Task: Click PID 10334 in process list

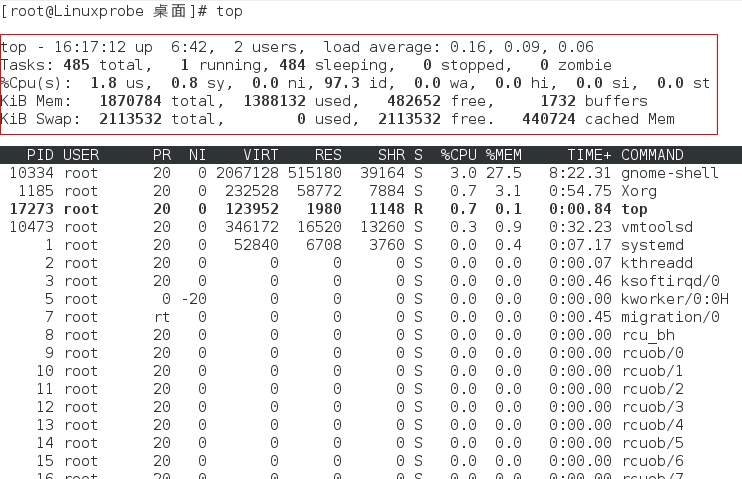Action: pos(31,173)
